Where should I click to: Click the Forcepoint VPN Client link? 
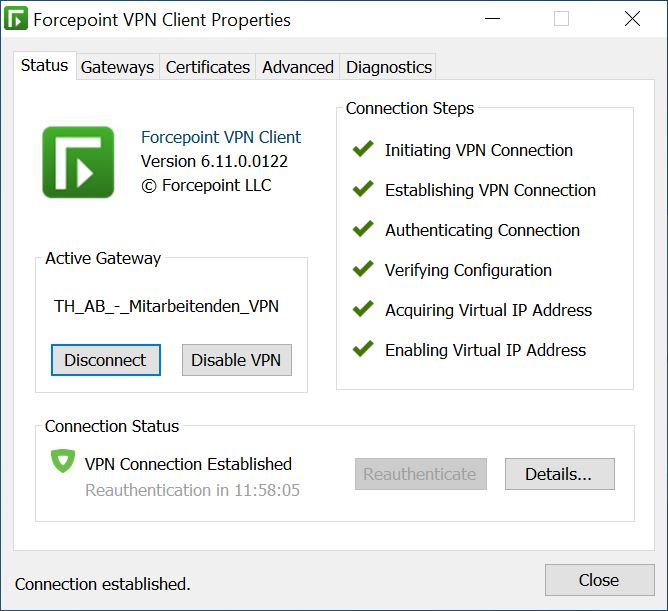[221, 137]
